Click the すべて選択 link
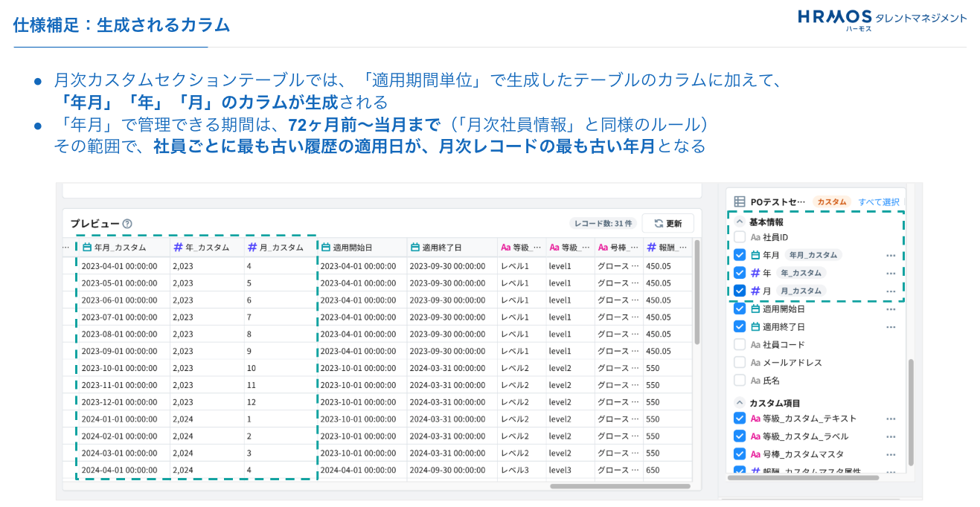Image resolution: width=980 pixels, height=507 pixels. pyautogui.click(x=878, y=201)
